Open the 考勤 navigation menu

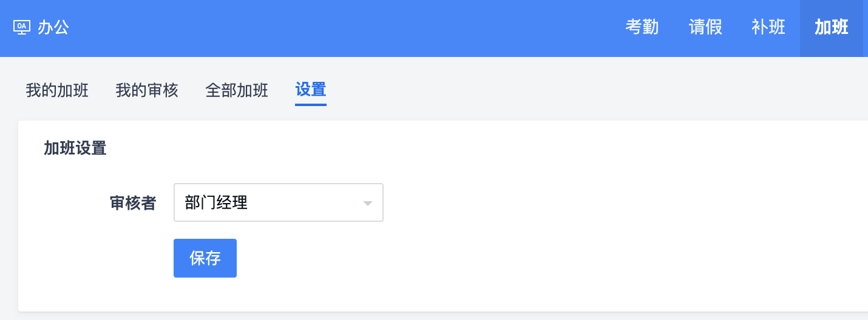coord(642,27)
